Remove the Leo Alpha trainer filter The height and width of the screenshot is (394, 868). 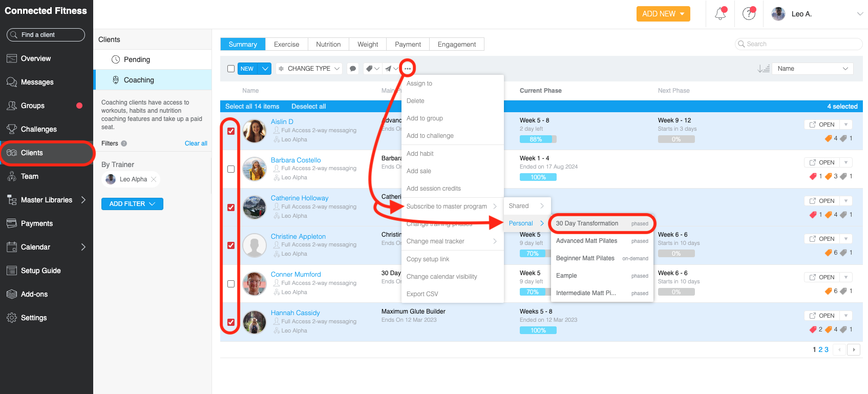point(154,179)
